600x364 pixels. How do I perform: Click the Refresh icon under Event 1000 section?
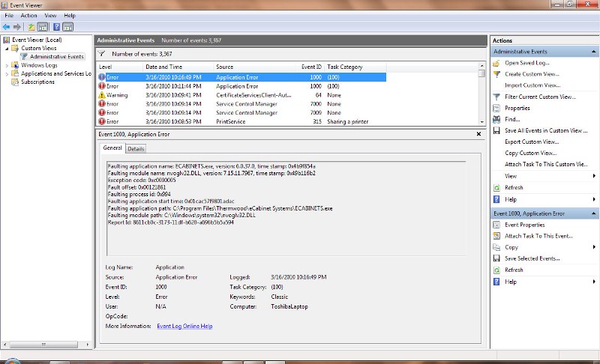pyautogui.click(x=496, y=270)
